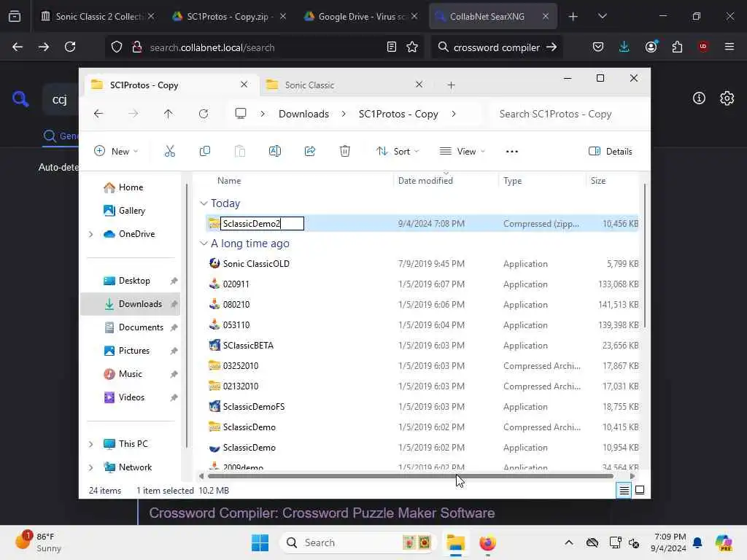Toggle Firefox reader view icon

[x=392, y=47]
